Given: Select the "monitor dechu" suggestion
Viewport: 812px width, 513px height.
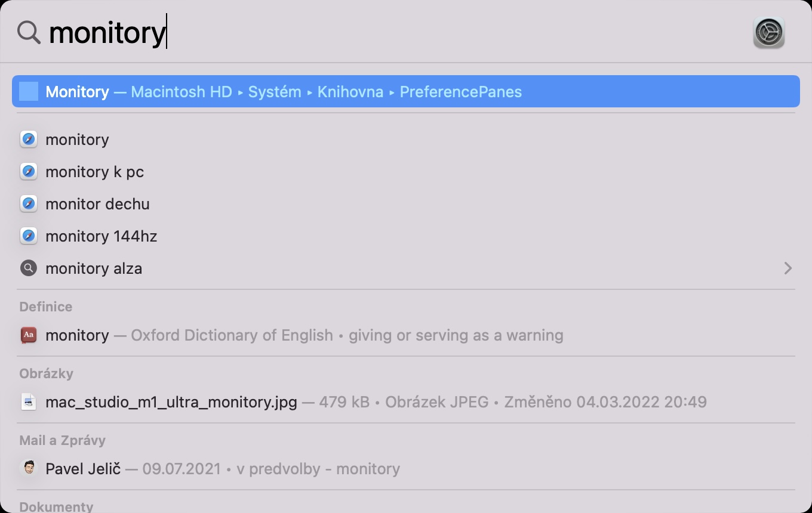Looking at the screenshot, I should (97, 204).
